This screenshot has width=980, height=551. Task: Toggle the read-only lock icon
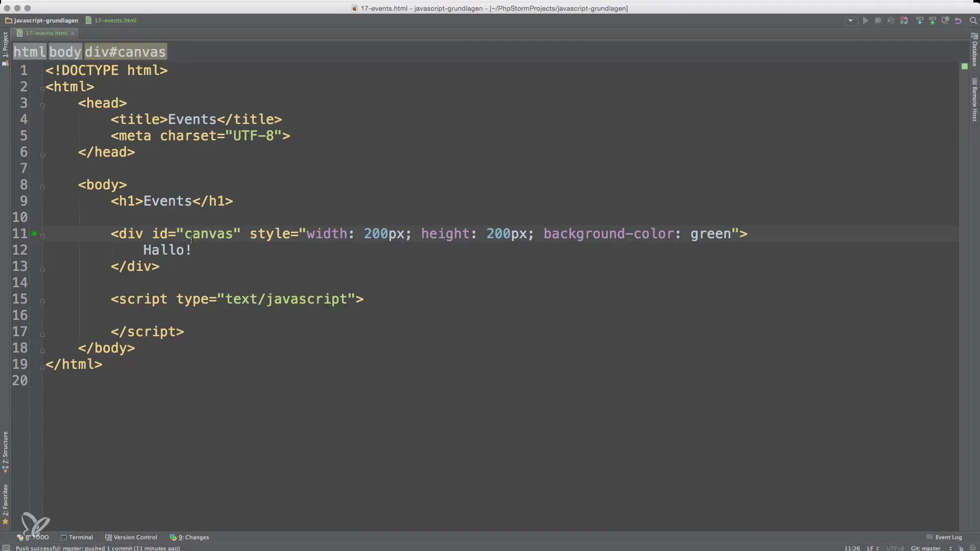tap(961, 548)
